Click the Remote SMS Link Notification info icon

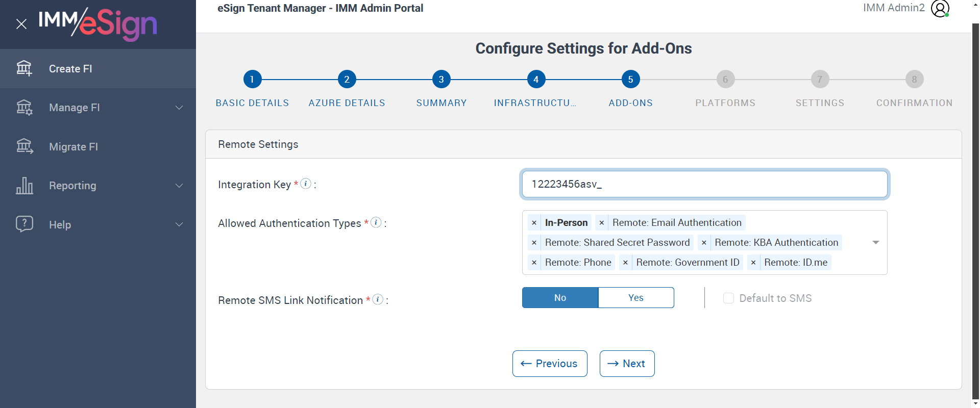pos(378,299)
